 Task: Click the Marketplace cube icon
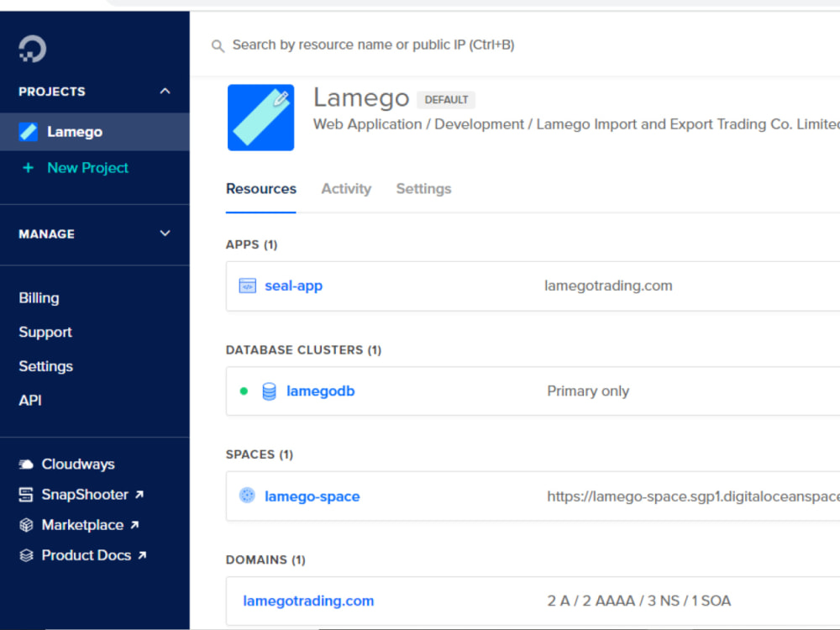click(x=26, y=525)
